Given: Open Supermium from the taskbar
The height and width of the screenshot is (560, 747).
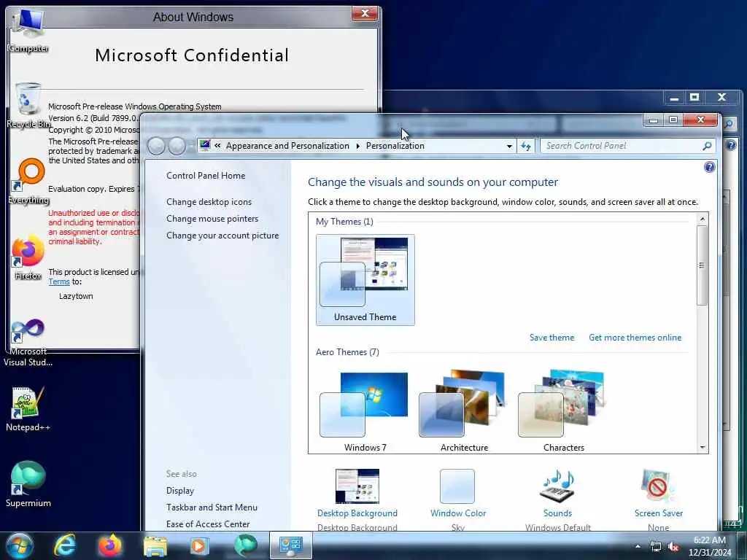Looking at the screenshot, I should point(245,545).
